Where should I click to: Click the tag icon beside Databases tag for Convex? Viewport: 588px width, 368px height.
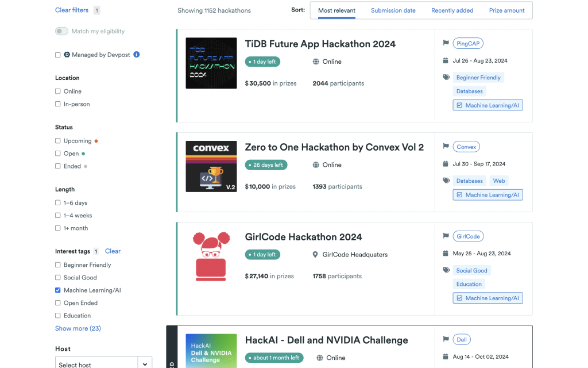pyautogui.click(x=447, y=180)
